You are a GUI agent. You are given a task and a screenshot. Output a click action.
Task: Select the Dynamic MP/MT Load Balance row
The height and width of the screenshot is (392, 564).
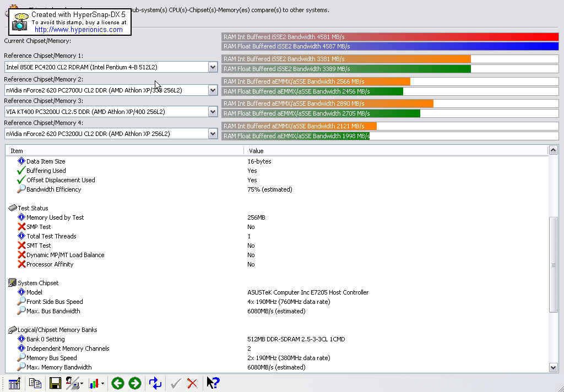[x=277, y=255]
